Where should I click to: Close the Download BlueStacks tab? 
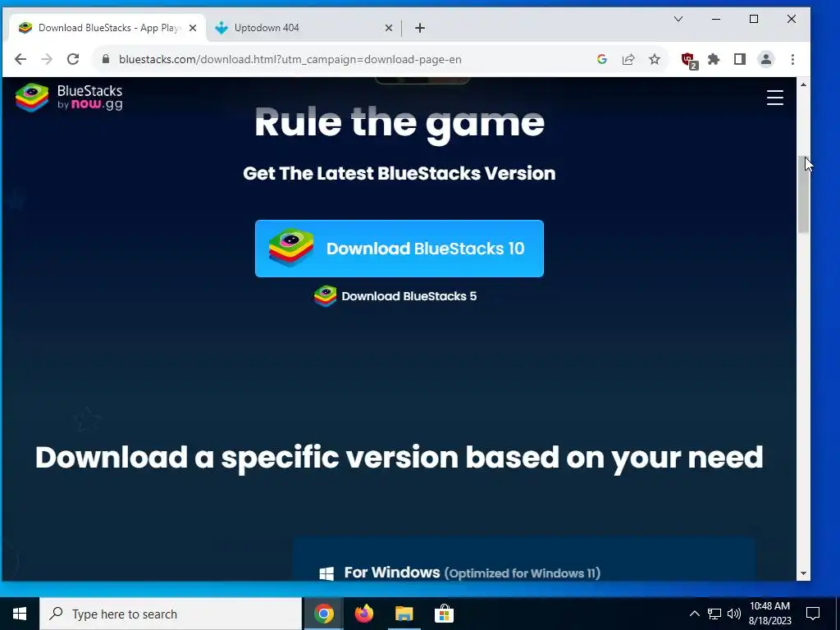(x=193, y=28)
